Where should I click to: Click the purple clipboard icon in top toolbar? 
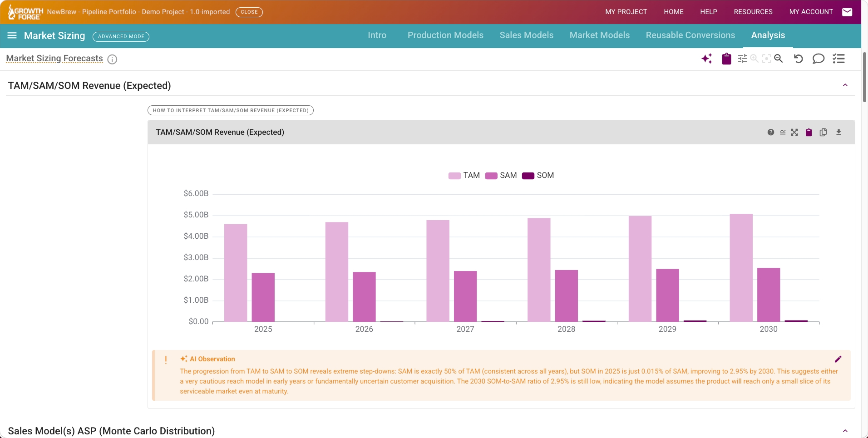coord(726,59)
